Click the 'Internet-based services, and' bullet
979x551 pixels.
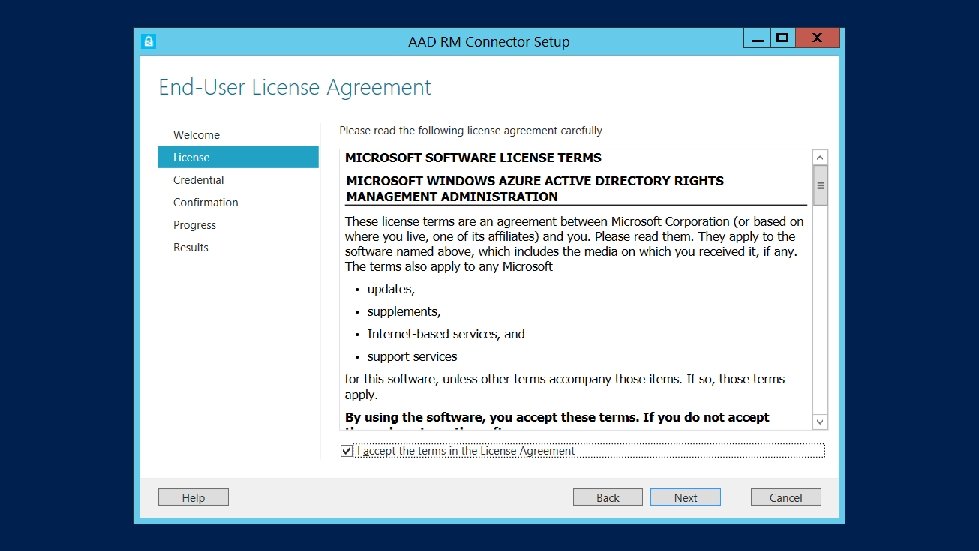pyautogui.click(x=446, y=334)
